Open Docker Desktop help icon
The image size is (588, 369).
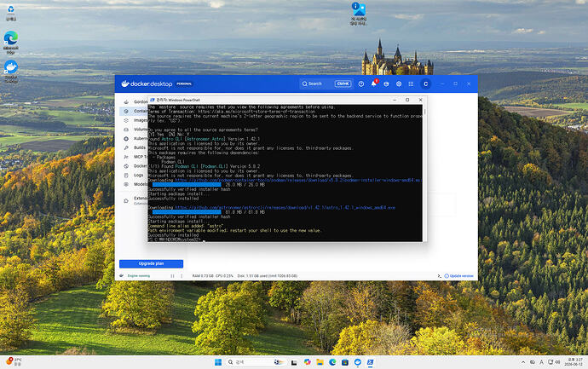tap(361, 84)
